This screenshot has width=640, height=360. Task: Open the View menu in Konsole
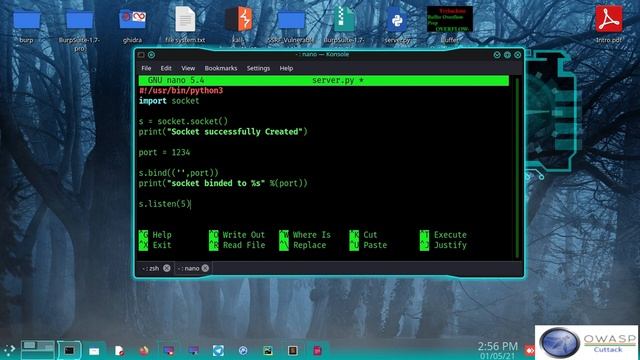pyautogui.click(x=188, y=68)
